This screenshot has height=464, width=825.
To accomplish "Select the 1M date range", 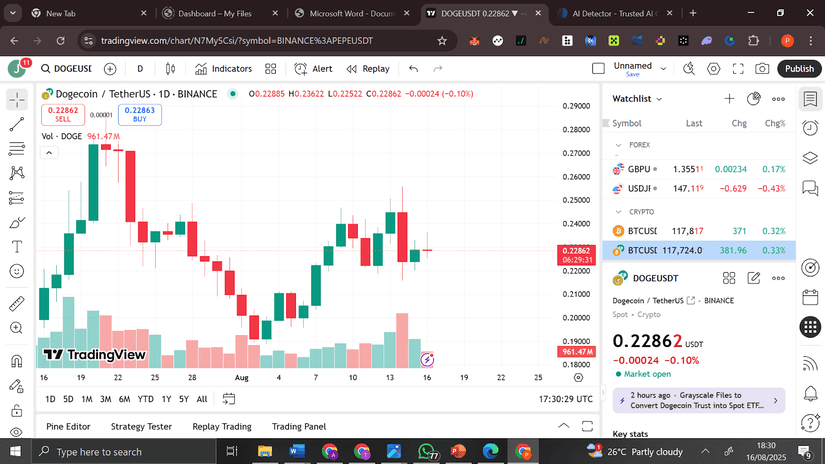I will [87, 399].
